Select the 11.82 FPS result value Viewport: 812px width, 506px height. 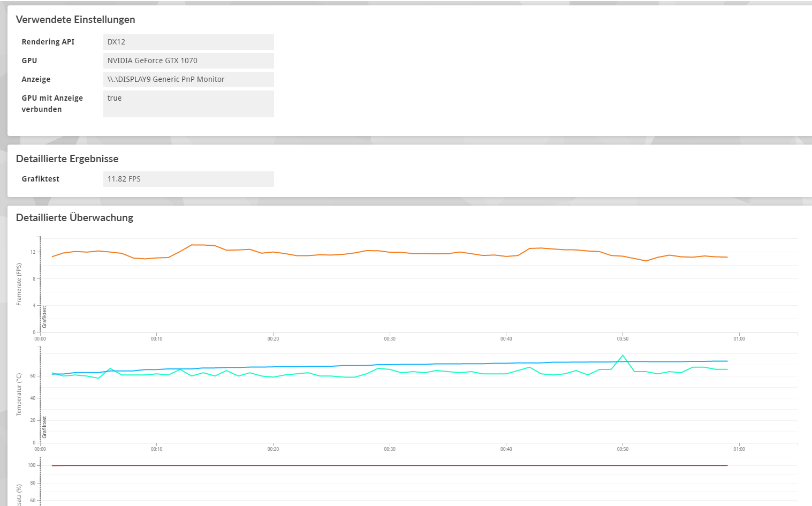pos(188,179)
